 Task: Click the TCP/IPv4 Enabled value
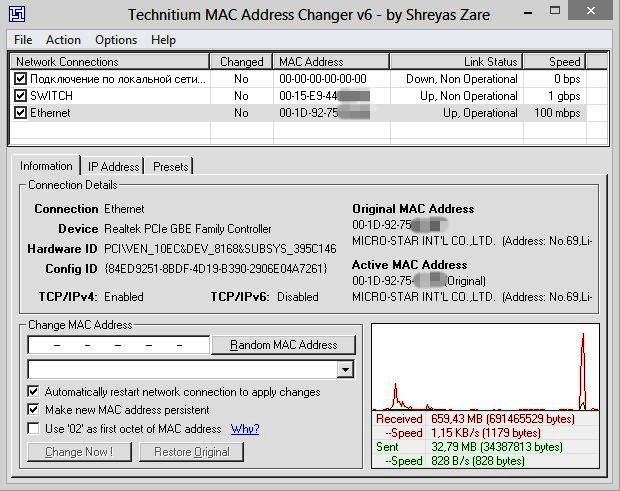(x=124, y=296)
